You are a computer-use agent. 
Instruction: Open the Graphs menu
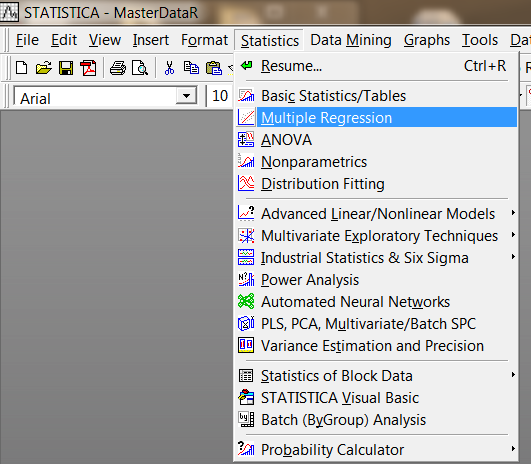point(427,40)
